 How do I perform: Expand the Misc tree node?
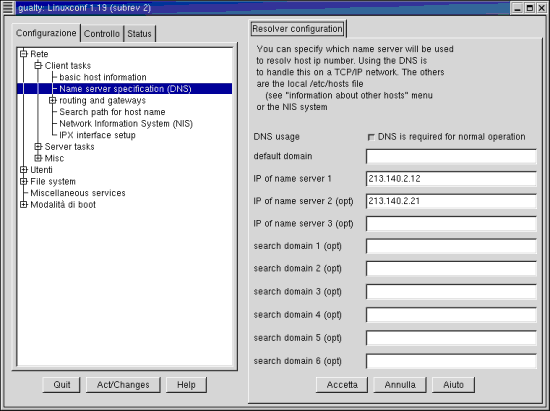[x=38, y=158]
